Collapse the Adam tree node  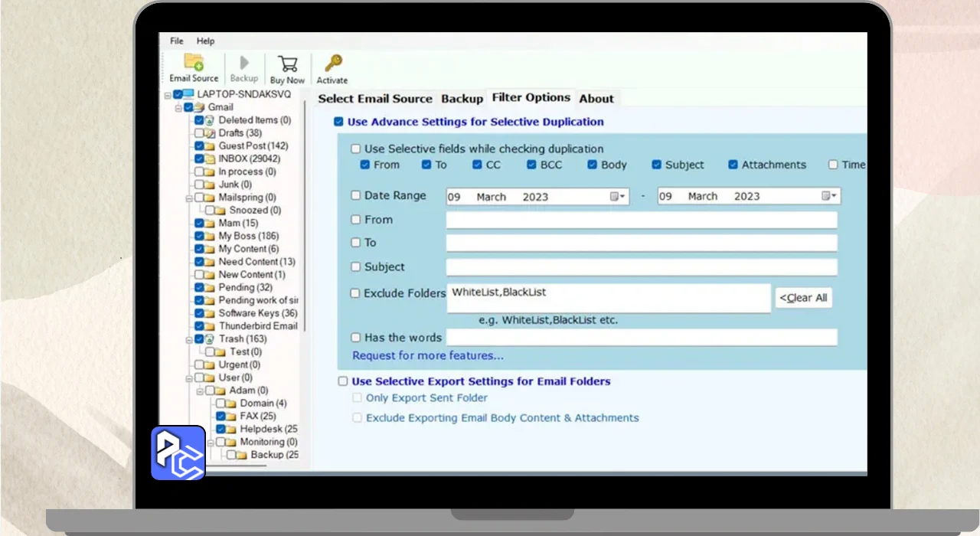point(200,391)
